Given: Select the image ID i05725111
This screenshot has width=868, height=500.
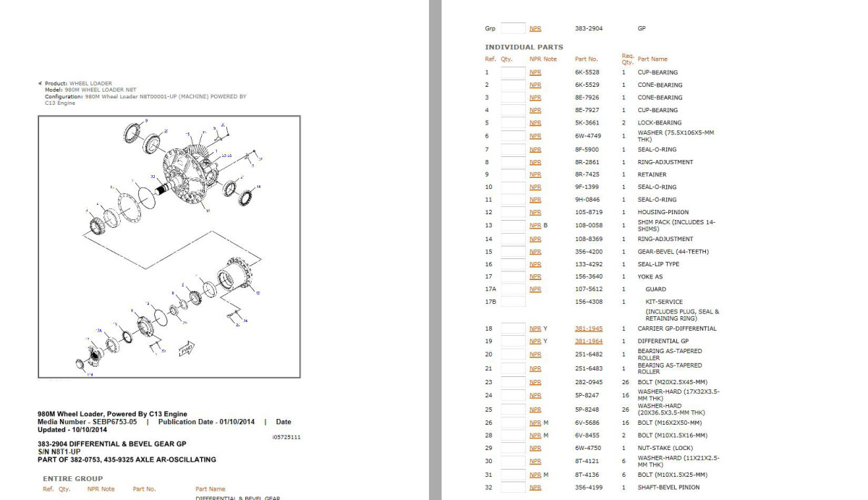Looking at the screenshot, I should pos(286,437).
